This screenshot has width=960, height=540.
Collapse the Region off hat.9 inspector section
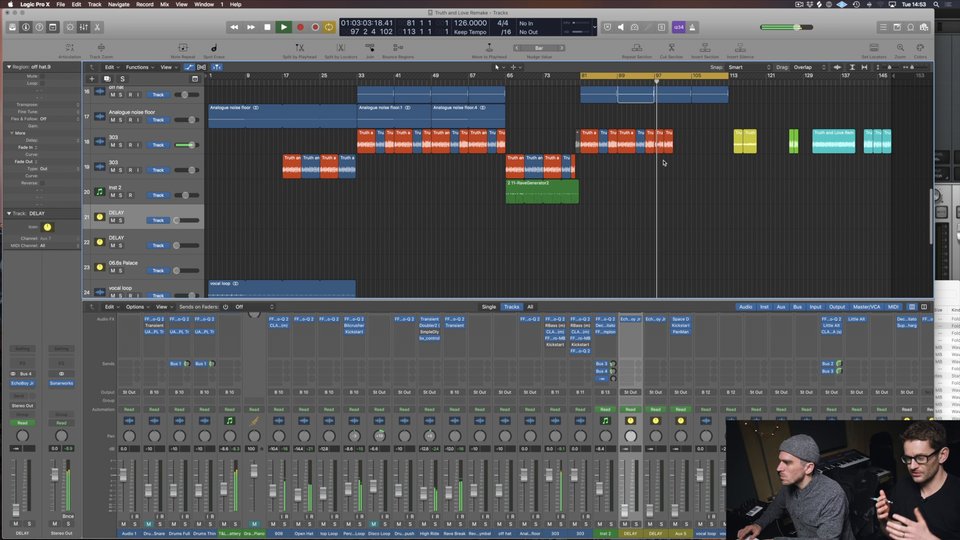(9, 67)
